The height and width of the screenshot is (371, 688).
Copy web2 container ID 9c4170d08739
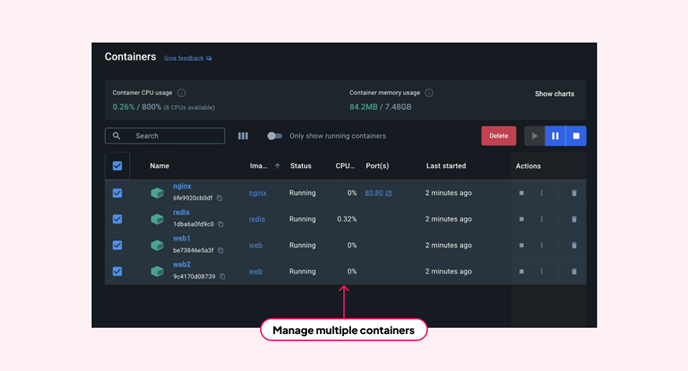(222, 277)
